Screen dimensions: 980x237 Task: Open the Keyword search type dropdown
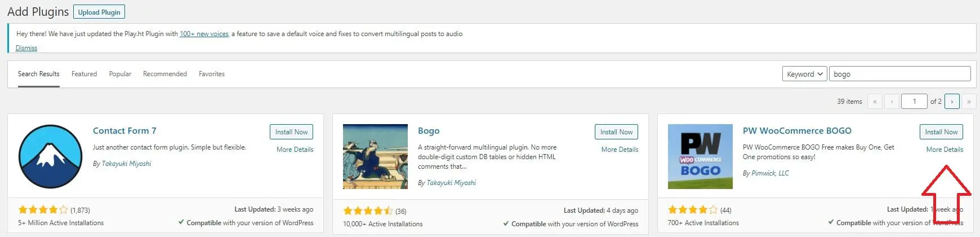(x=804, y=74)
